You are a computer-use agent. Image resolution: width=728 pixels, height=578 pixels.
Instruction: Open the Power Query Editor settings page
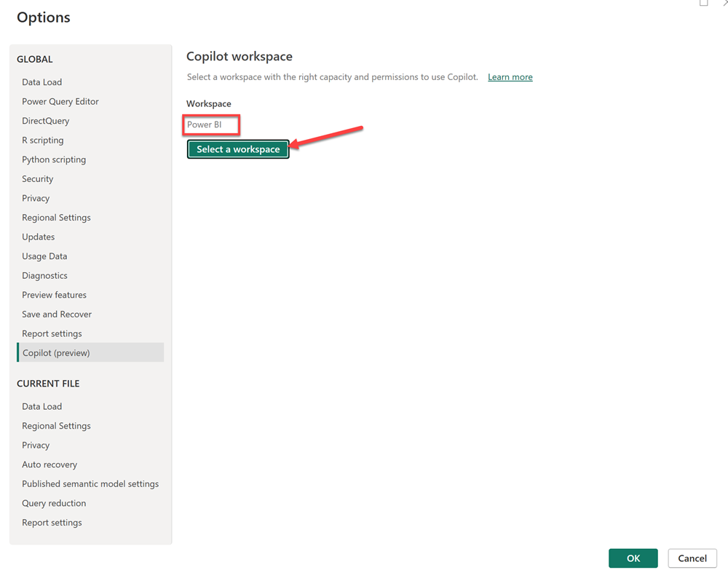click(60, 101)
